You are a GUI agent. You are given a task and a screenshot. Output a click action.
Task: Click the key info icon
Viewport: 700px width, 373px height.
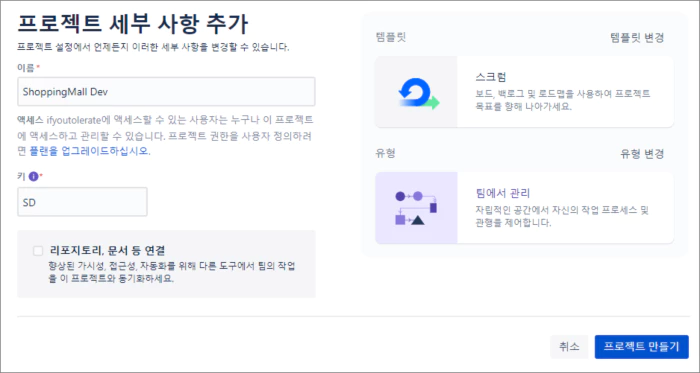[x=33, y=177]
